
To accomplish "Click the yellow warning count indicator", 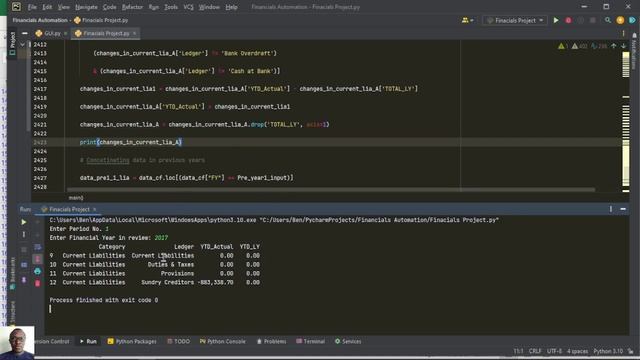I will (x=563, y=46).
